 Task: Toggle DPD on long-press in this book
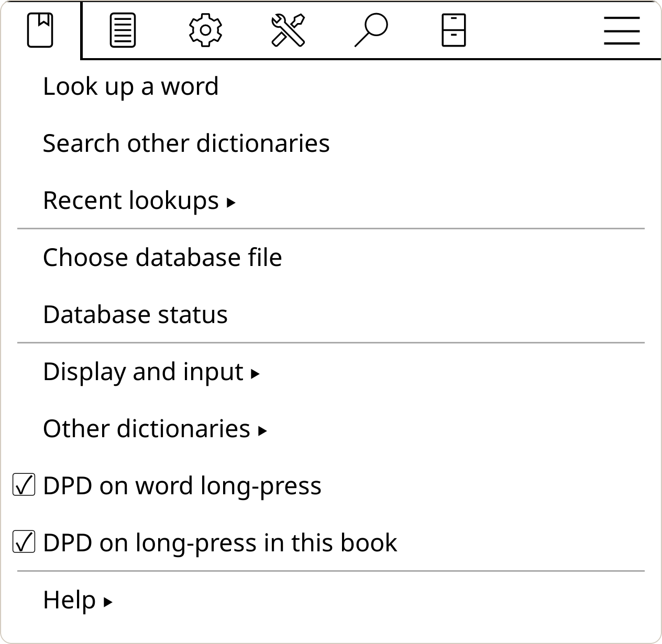[x=24, y=542]
